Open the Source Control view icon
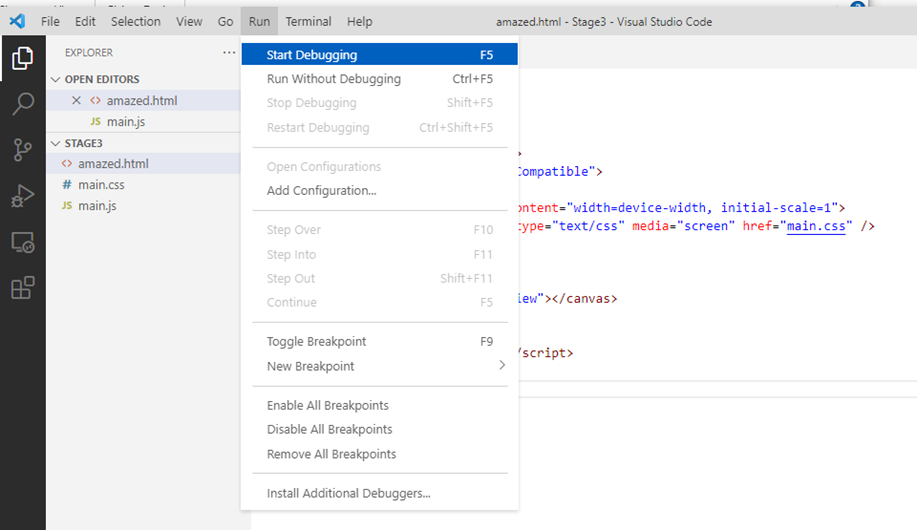This screenshot has width=917, height=530. coord(22,150)
